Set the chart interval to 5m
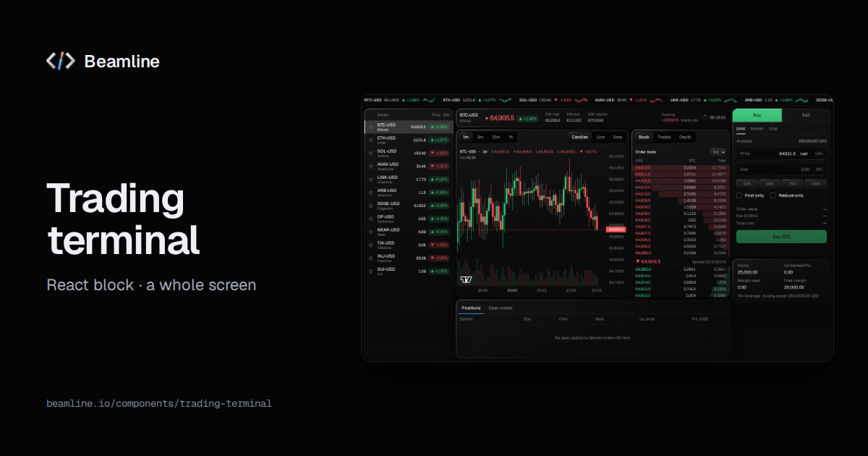Screen dimensions: 868x456 point(480,137)
